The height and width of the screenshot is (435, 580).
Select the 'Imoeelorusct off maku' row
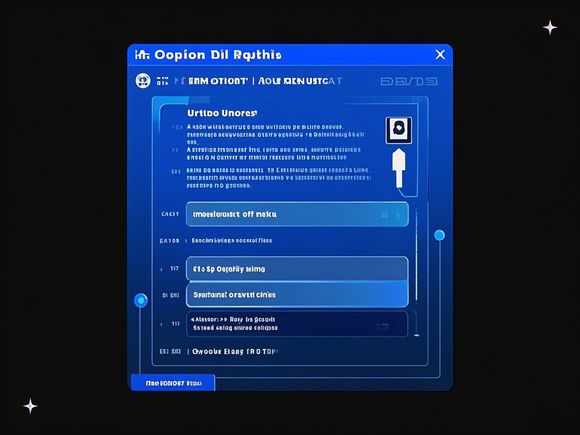pos(297,214)
